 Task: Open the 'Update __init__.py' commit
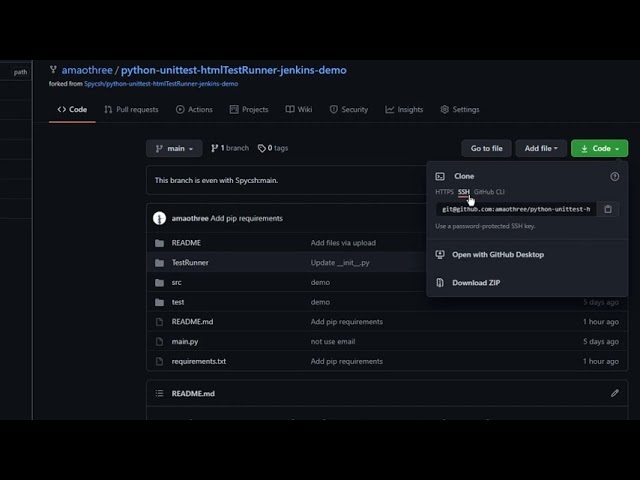[x=340, y=263]
